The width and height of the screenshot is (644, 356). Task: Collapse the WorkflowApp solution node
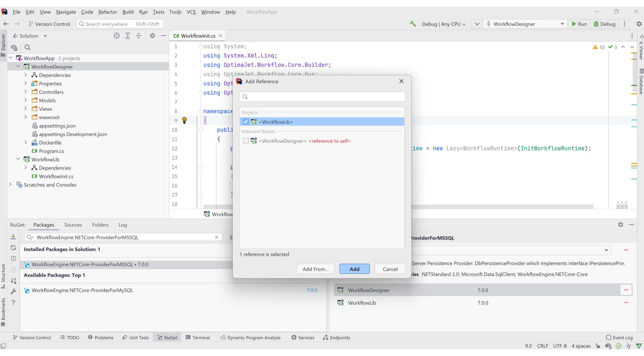coord(11,58)
